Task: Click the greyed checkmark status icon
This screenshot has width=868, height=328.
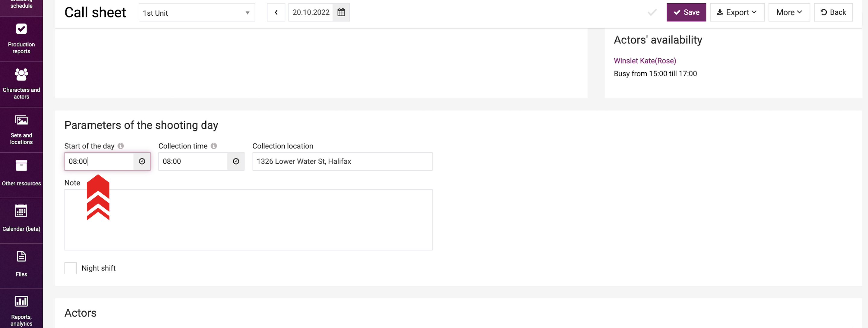Action: point(652,12)
